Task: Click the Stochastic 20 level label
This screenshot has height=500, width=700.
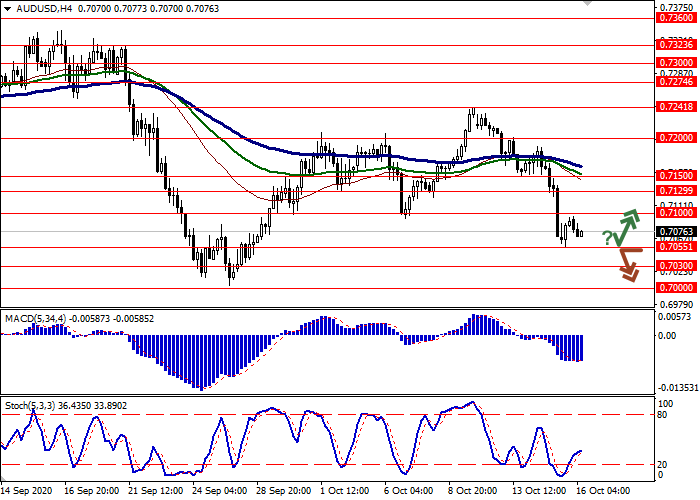Action: pos(662,465)
